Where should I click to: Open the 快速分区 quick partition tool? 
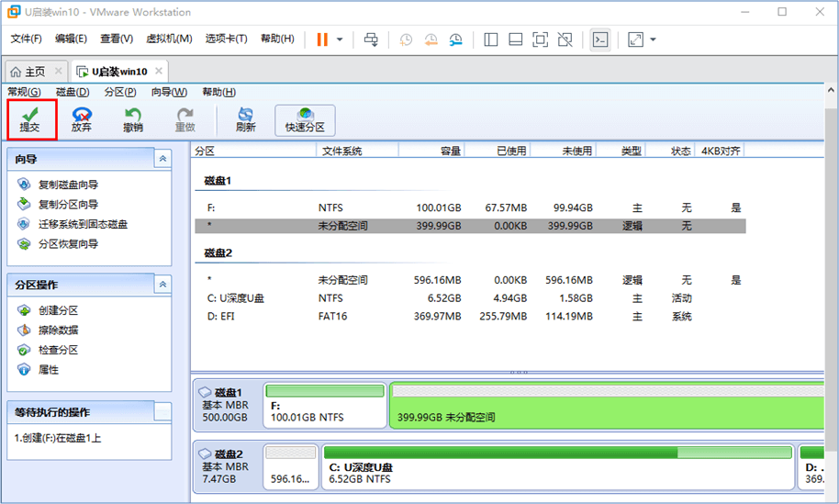305,120
